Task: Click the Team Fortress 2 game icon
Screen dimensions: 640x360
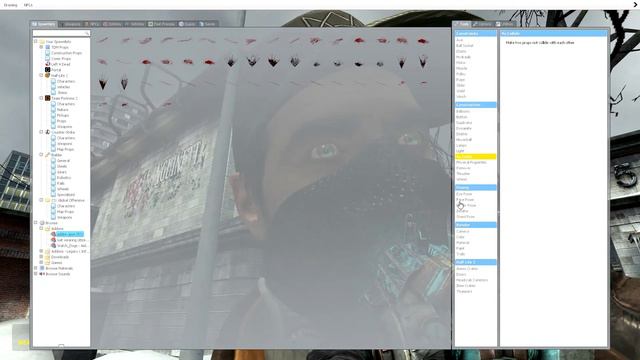Action: coord(47,98)
